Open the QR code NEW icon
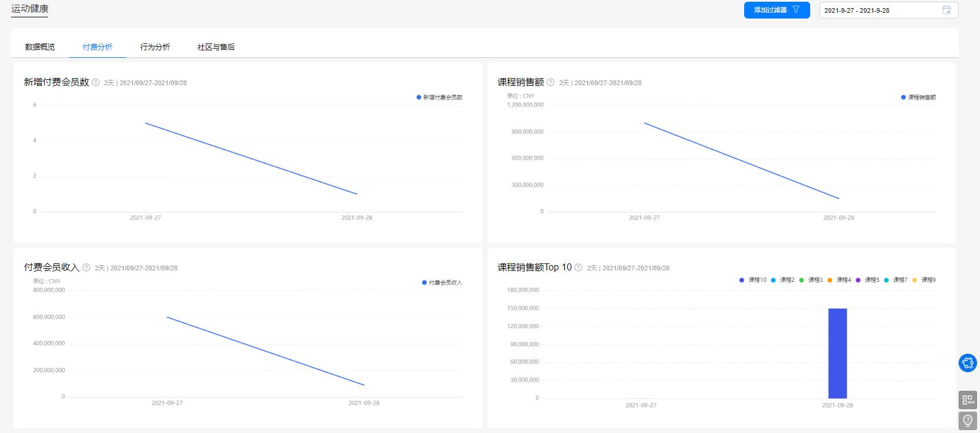This screenshot has width=980, height=433. coord(968,400)
